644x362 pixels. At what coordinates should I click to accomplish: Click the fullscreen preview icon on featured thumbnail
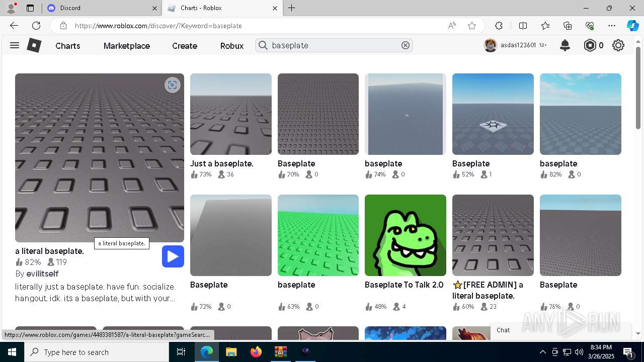click(x=173, y=85)
